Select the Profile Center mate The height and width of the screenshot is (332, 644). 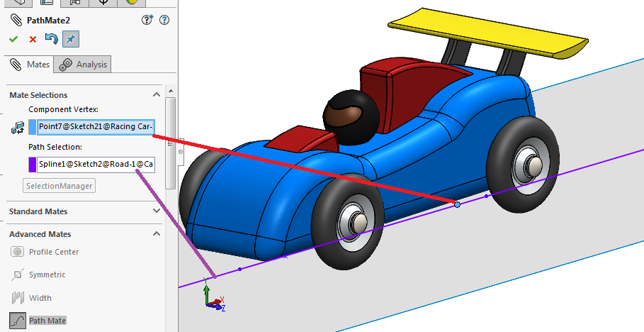45,252
